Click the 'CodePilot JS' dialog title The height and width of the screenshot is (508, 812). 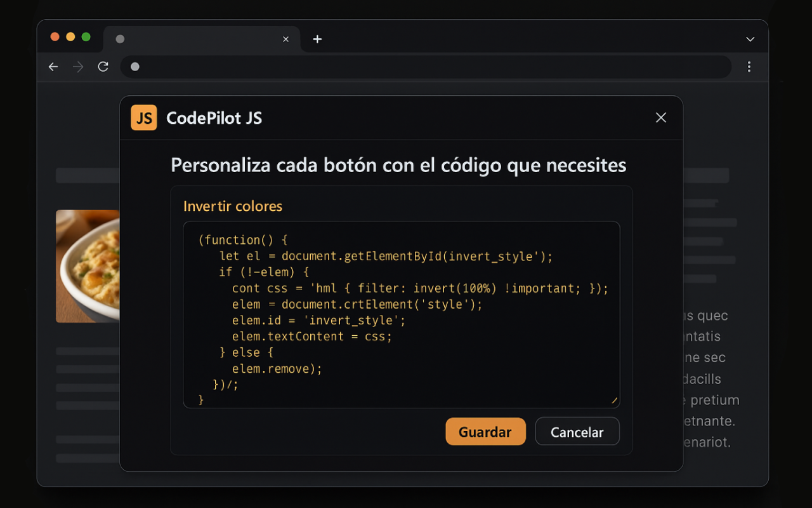[214, 118]
